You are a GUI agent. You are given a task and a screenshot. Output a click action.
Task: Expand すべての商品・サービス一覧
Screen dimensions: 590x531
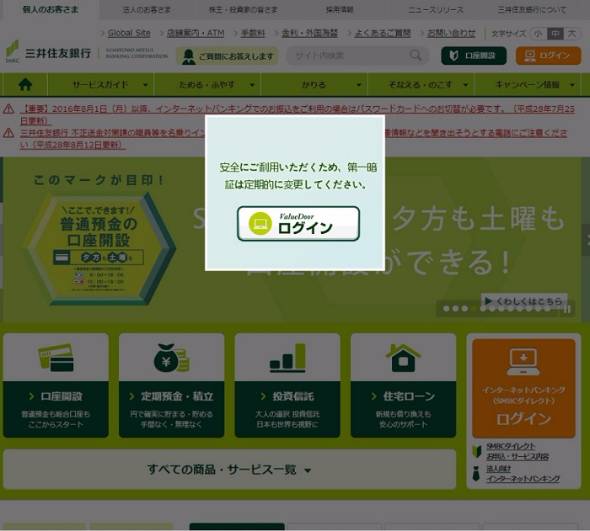[x=230, y=469]
